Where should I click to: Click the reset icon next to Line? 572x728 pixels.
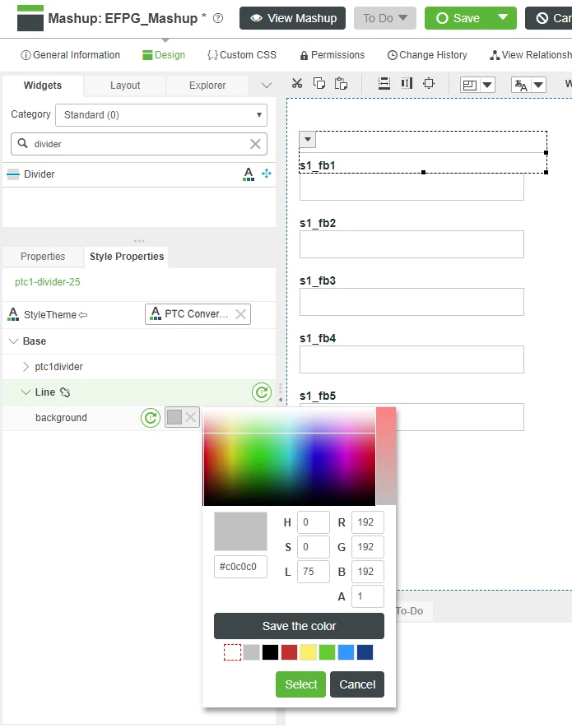pos(262,392)
